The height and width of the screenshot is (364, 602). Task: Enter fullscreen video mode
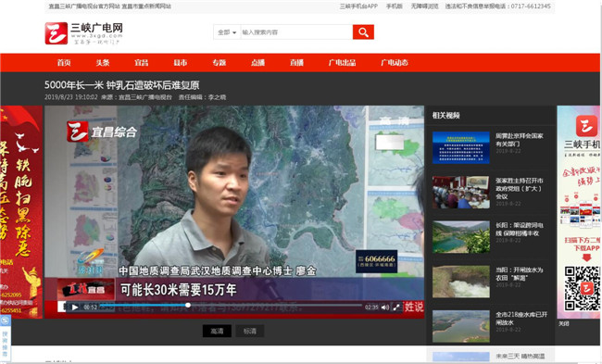coord(396,308)
